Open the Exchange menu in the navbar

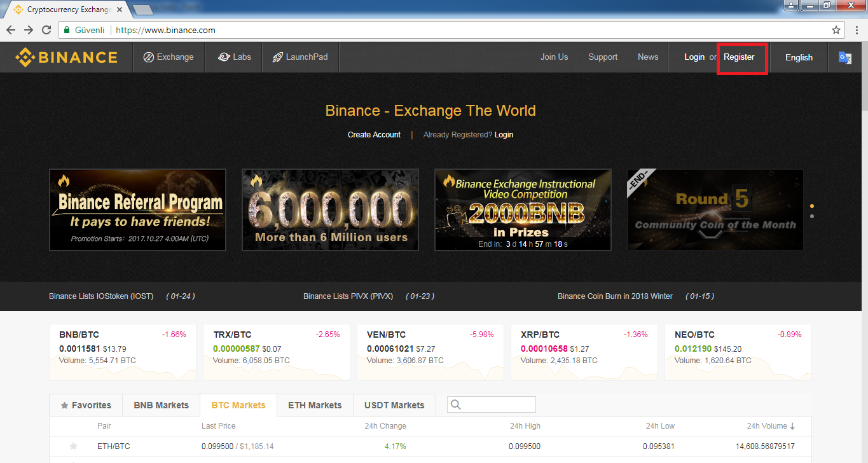(x=169, y=57)
